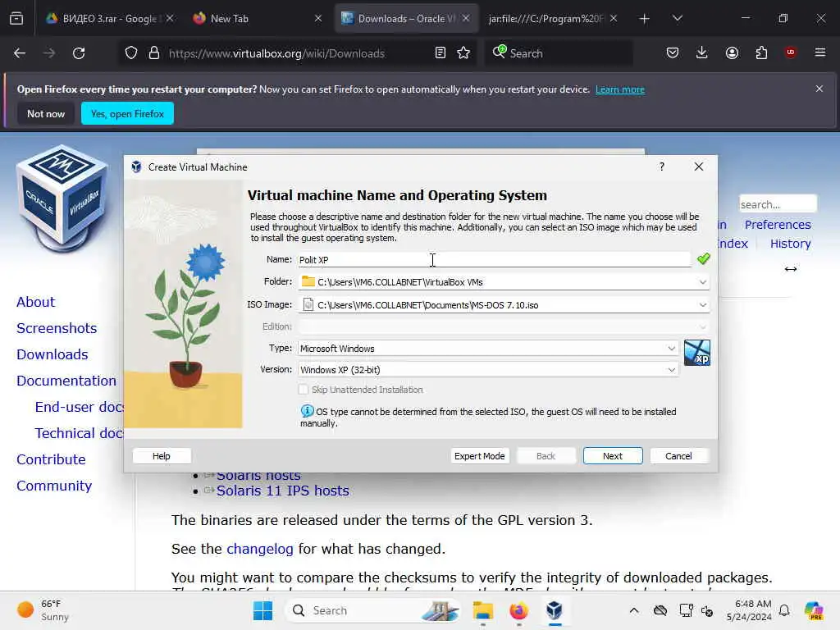
Task: Dismiss the Firefox startup notification bar
Action: 819,89
